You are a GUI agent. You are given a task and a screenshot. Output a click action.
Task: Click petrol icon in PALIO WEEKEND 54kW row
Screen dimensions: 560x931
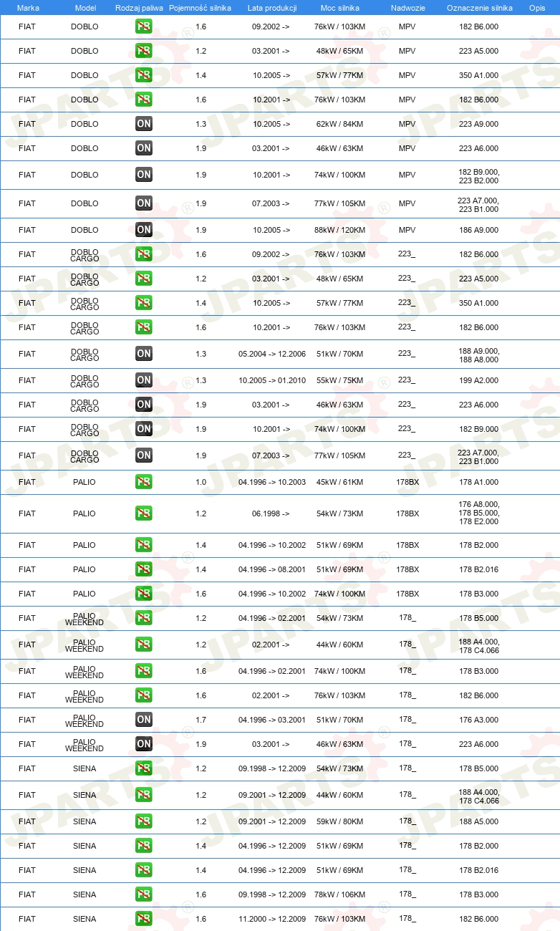point(144,618)
